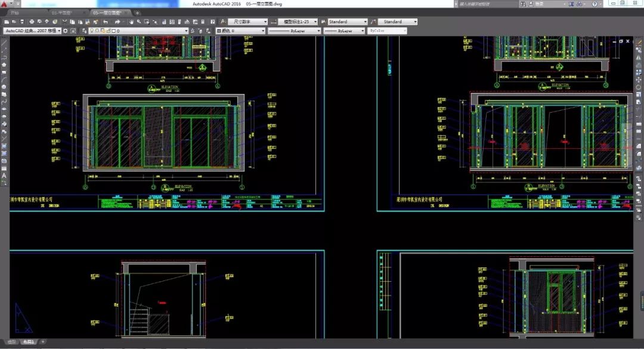The width and height of the screenshot is (644, 349).
Task: Click the Undo arrow in the toolbar
Action: 106,22
